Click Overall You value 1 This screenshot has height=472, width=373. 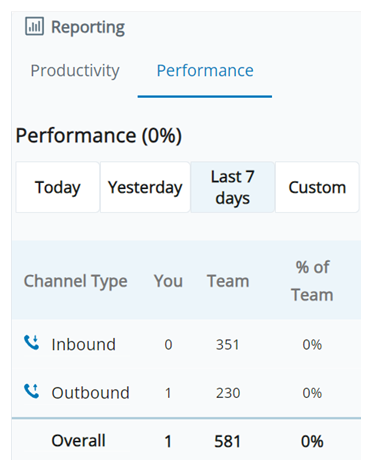pos(168,441)
